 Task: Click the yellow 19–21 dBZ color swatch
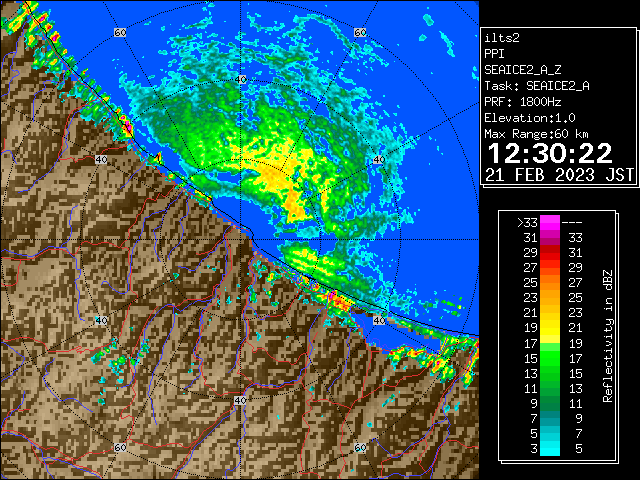(550, 328)
